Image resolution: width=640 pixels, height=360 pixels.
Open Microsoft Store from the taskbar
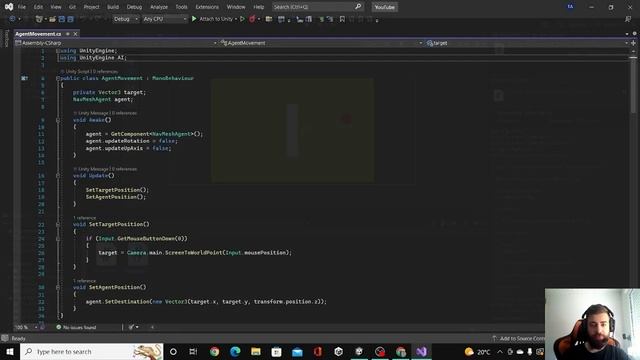(276, 351)
